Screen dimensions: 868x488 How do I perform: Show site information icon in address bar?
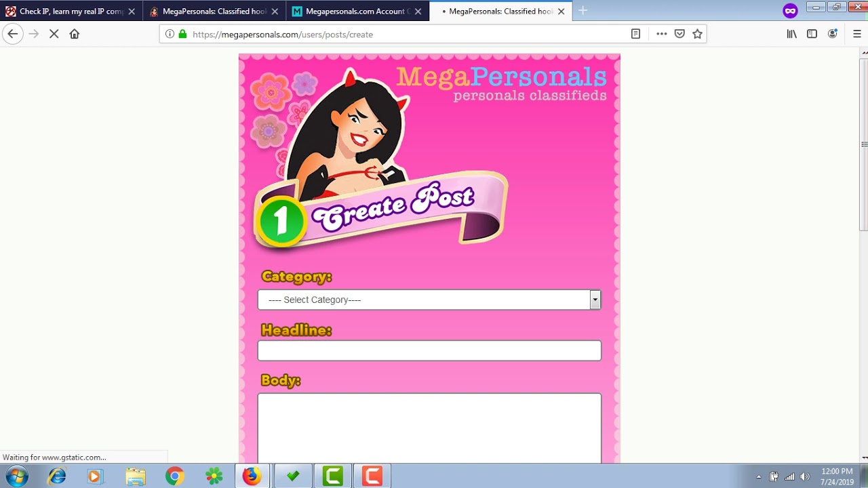pos(170,34)
